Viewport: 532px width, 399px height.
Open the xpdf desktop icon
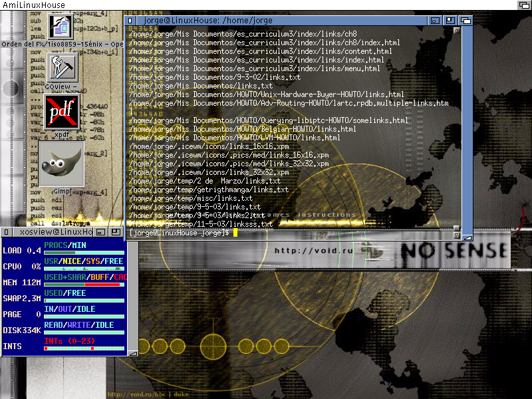coord(61,112)
